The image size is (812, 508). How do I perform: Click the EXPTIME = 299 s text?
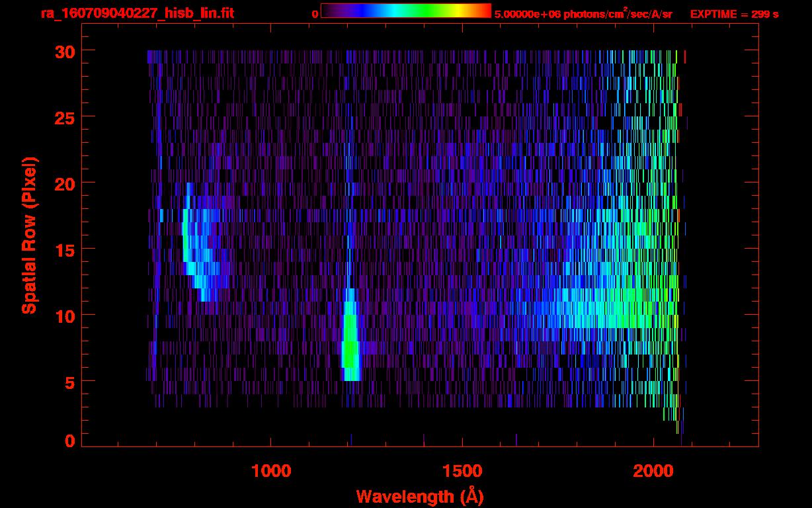[734, 14]
